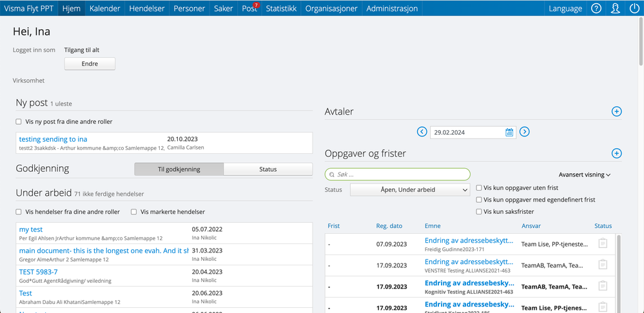Click date 31.03.2023 in Under arbeid list
644x313 pixels.
[207, 251]
